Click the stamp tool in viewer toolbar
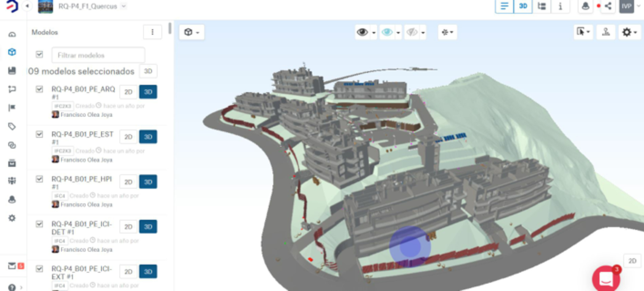This screenshot has width=644, height=291. 606,32
